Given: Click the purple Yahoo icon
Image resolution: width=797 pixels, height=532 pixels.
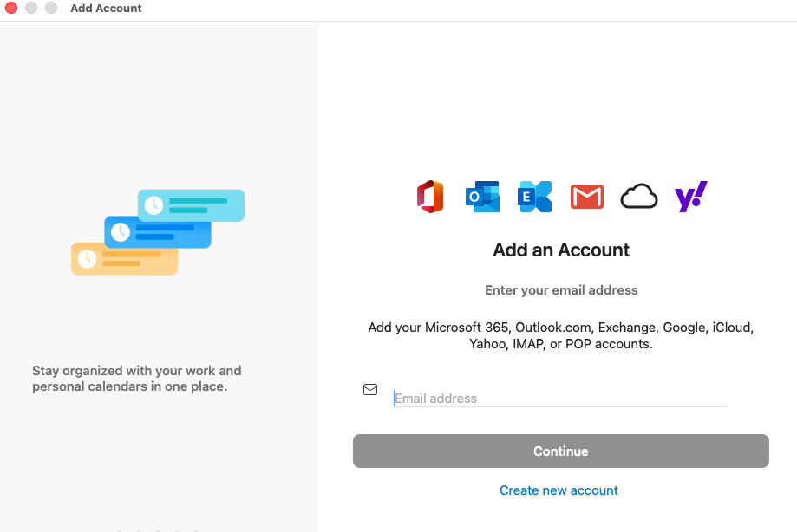Looking at the screenshot, I should tap(690, 197).
